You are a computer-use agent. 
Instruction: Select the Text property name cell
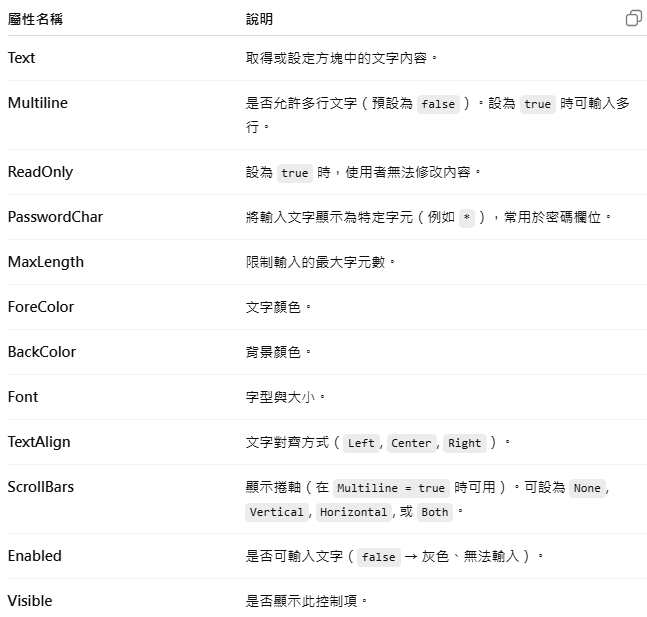21,58
